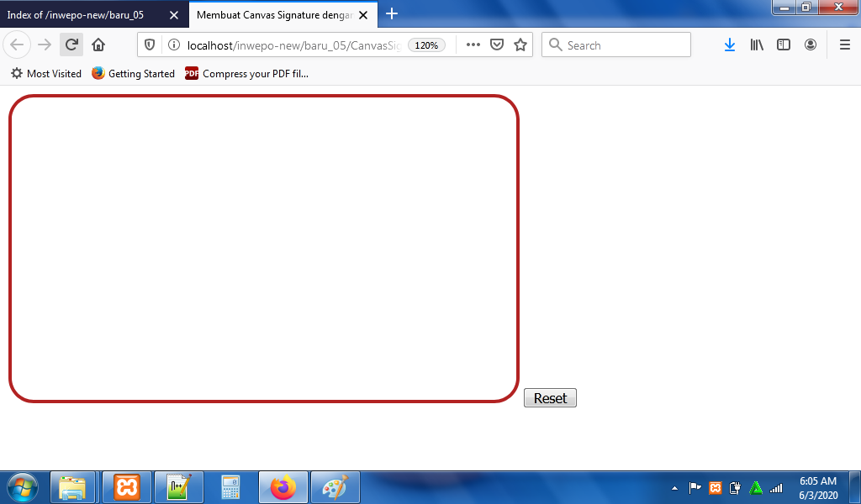This screenshot has width=861, height=504.
Task: Open the Windows Start menu
Action: click(23, 487)
